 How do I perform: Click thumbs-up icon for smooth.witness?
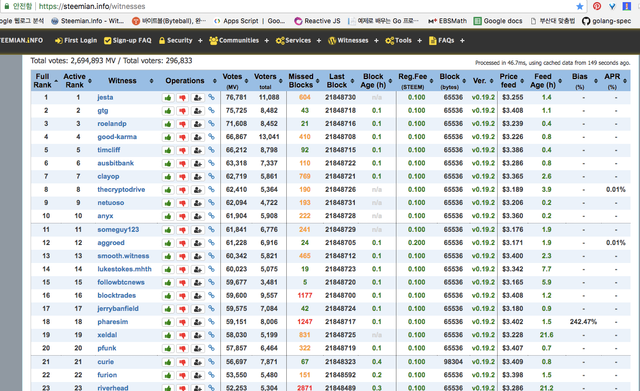click(x=168, y=256)
